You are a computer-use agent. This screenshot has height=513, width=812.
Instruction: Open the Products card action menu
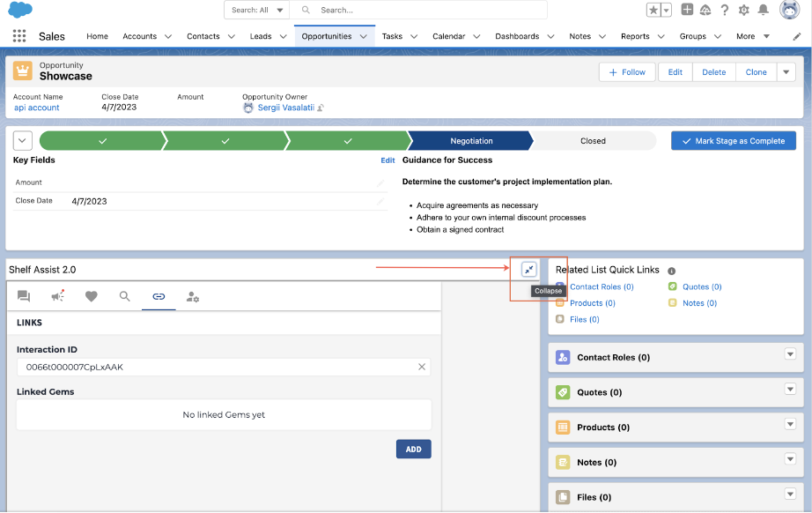tap(790, 424)
